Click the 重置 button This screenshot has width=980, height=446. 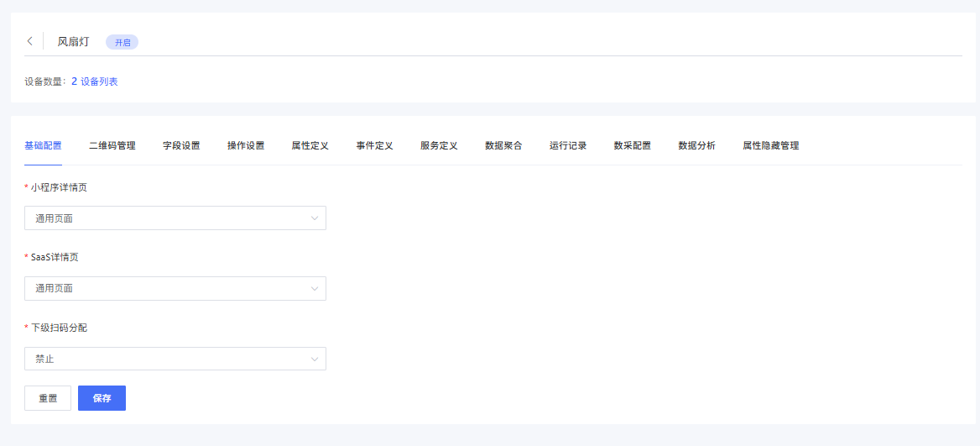(x=48, y=398)
